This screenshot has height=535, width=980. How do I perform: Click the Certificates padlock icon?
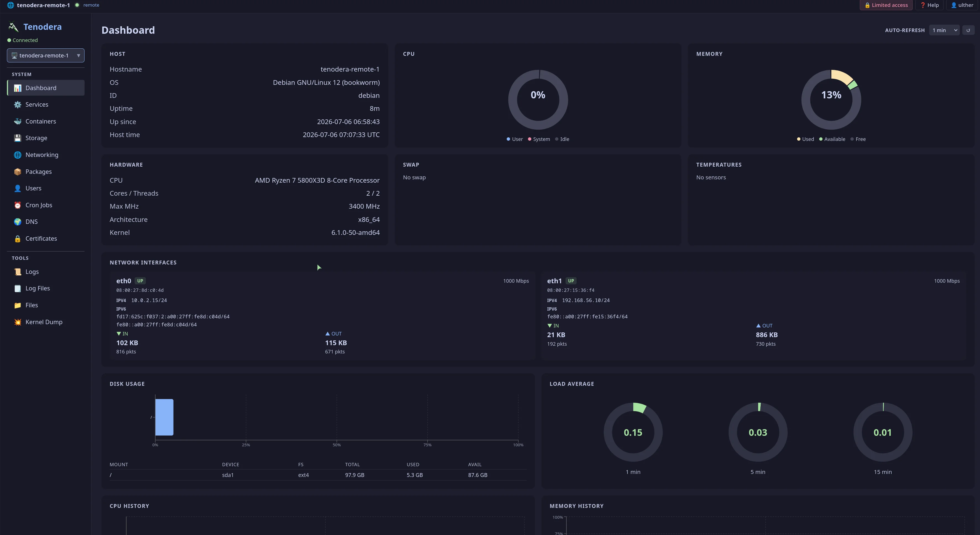pos(17,238)
